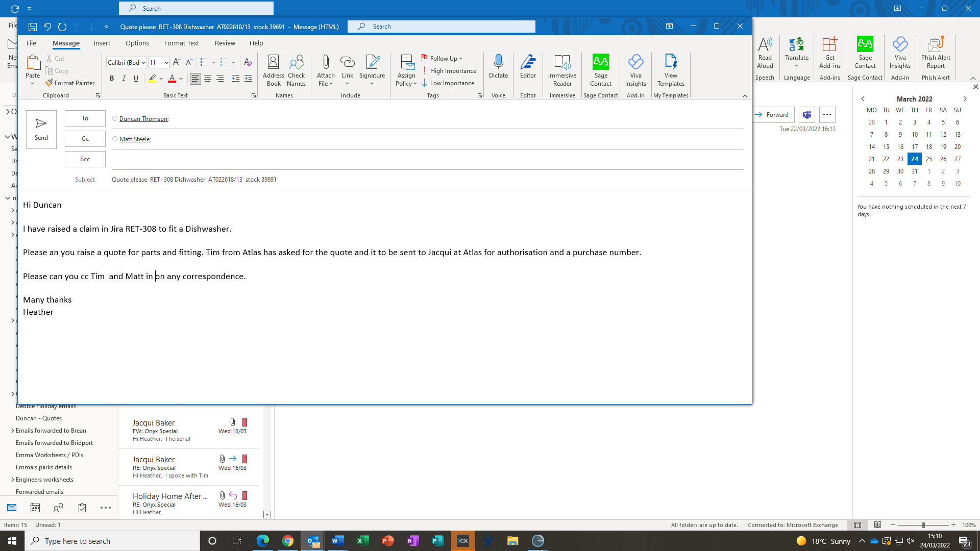Toggle Bold formatting
This screenshot has width=980, height=551.
tap(112, 79)
